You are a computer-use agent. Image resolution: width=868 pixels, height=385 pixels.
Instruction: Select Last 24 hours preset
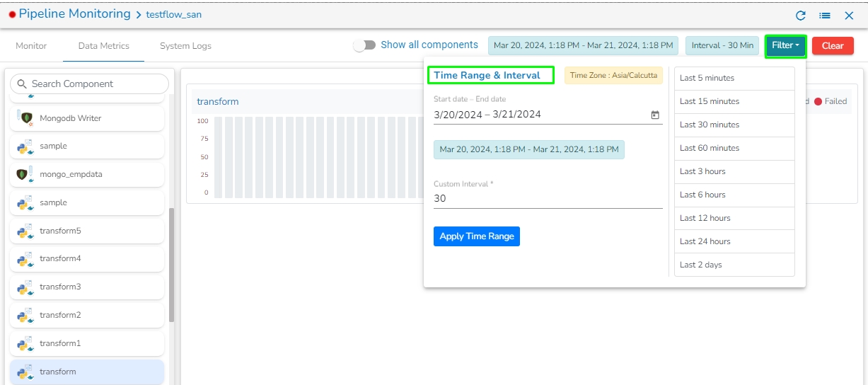734,241
